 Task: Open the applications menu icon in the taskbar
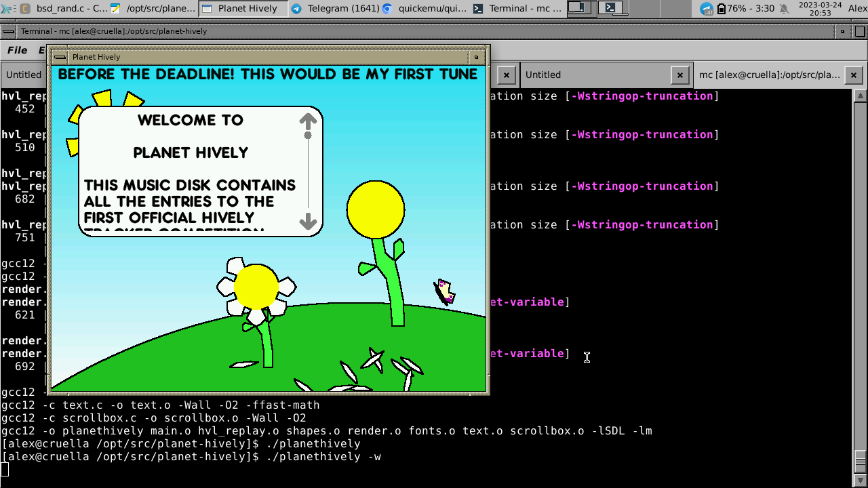pos(7,8)
